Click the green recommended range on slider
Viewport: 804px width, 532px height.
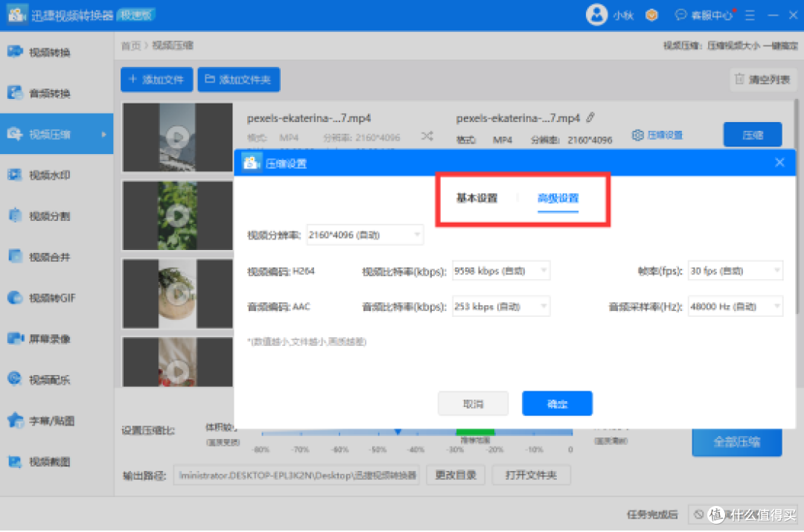tap(475, 432)
